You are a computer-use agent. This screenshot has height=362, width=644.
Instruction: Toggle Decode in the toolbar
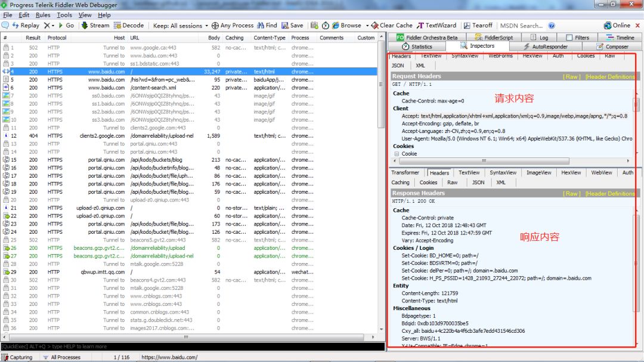tap(129, 26)
